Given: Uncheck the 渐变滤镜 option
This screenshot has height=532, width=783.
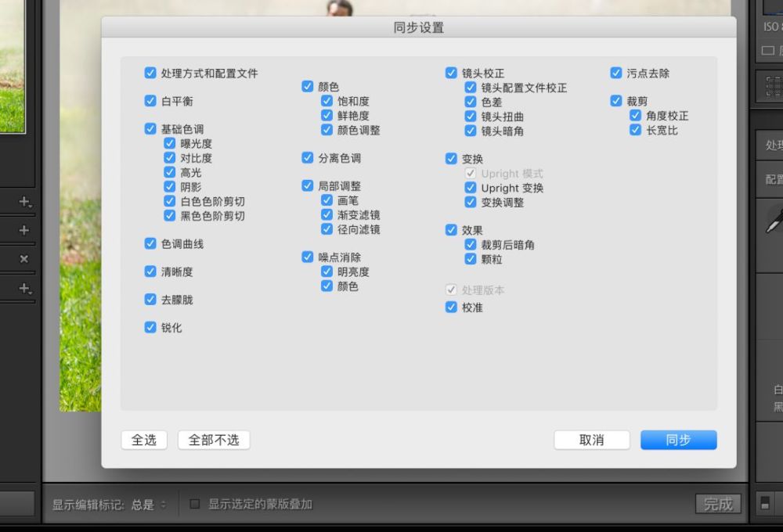Looking at the screenshot, I should click(x=327, y=214).
